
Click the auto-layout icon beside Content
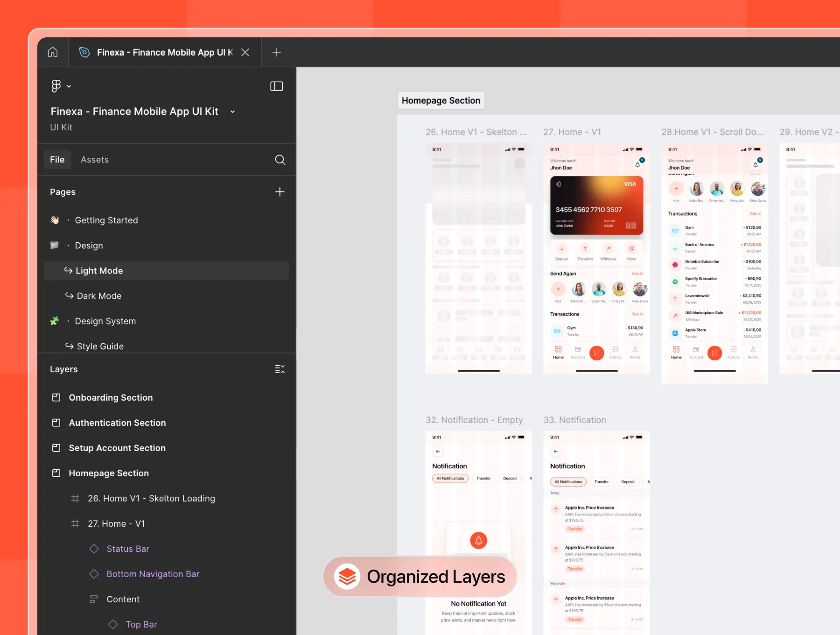[x=94, y=599]
